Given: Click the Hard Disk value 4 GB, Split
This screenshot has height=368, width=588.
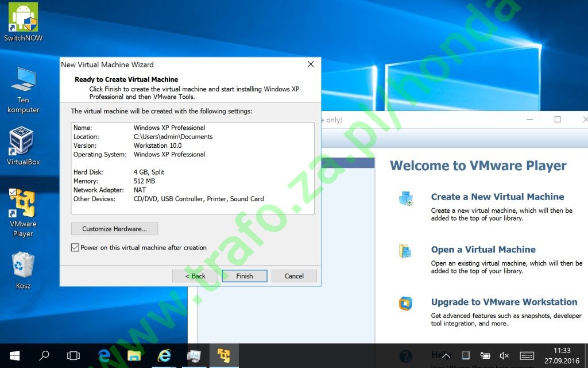Looking at the screenshot, I should pyautogui.click(x=149, y=172).
